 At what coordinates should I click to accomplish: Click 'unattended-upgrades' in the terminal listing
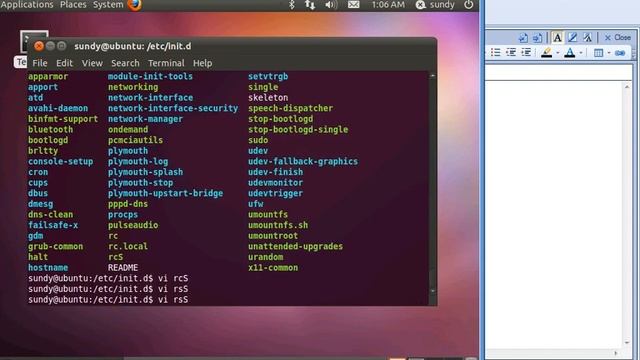point(296,246)
